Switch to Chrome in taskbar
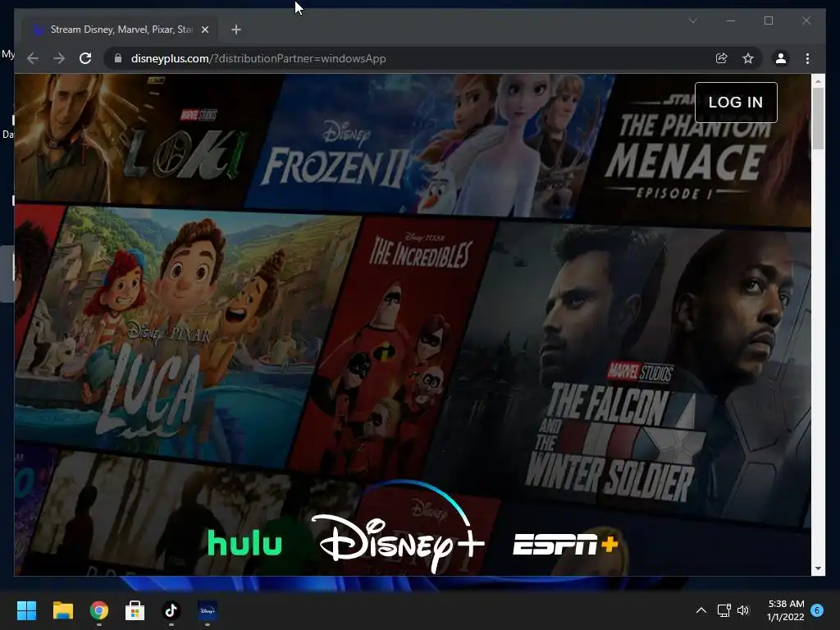 99,610
